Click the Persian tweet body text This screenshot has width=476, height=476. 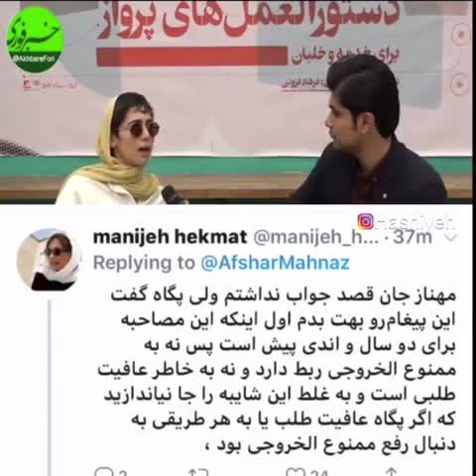coord(277,370)
